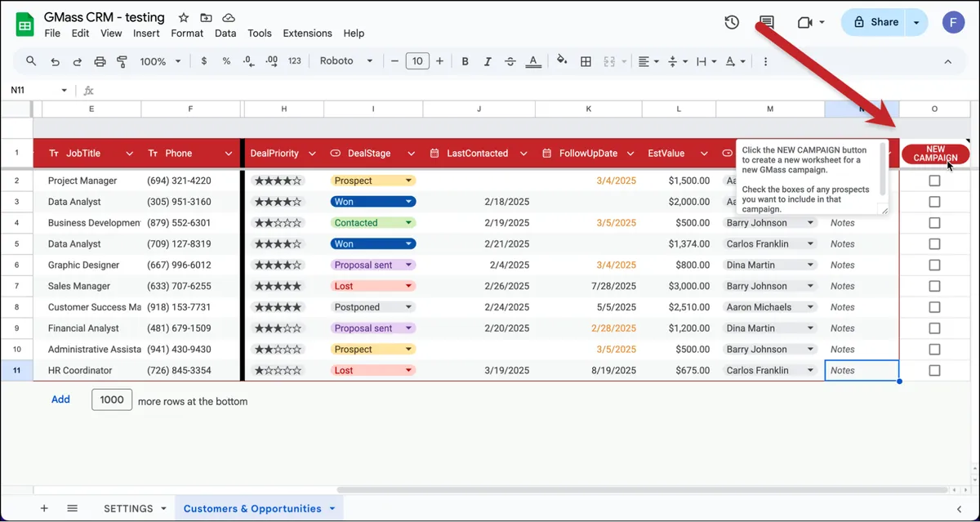980x522 pixels.
Task: Start a Meet video call
Action: point(805,23)
